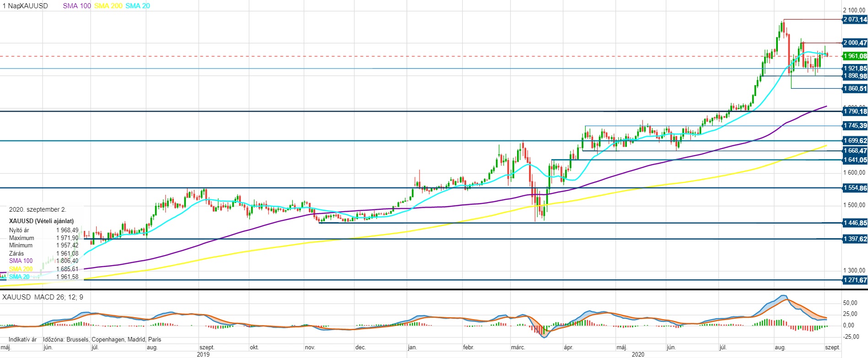This screenshot has width=868, height=358.
Task: Select the Zárás row in the data box
Action: click(x=44, y=253)
